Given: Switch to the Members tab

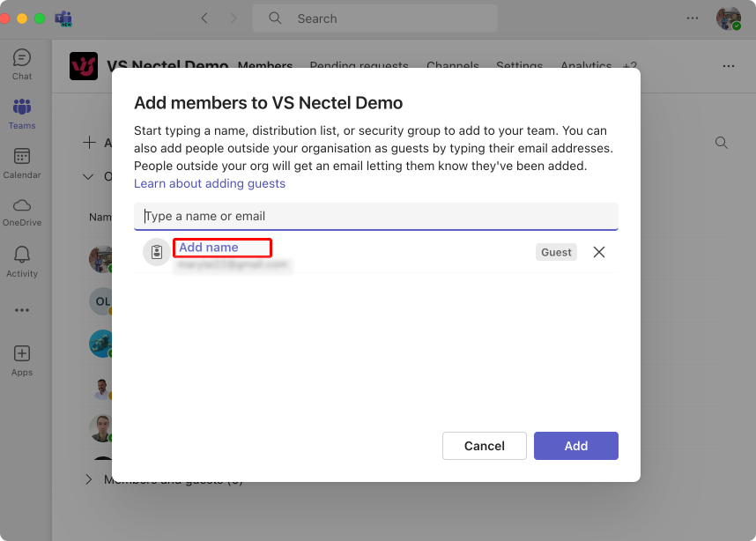Looking at the screenshot, I should point(265,64).
